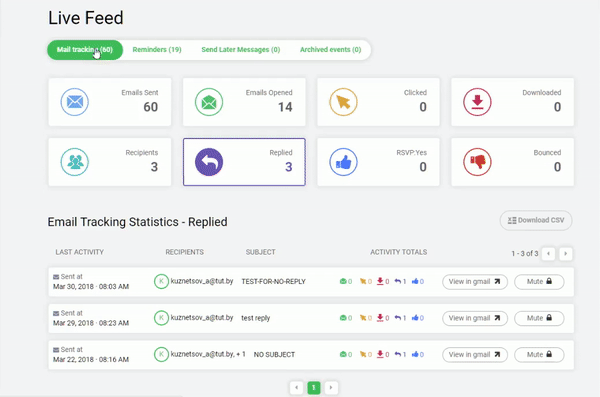Image resolution: width=600 pixels, height=397 pixels.
Task: Go to previous page with top pager arrow
Action: pyautogui.click(x=548, y=253)
